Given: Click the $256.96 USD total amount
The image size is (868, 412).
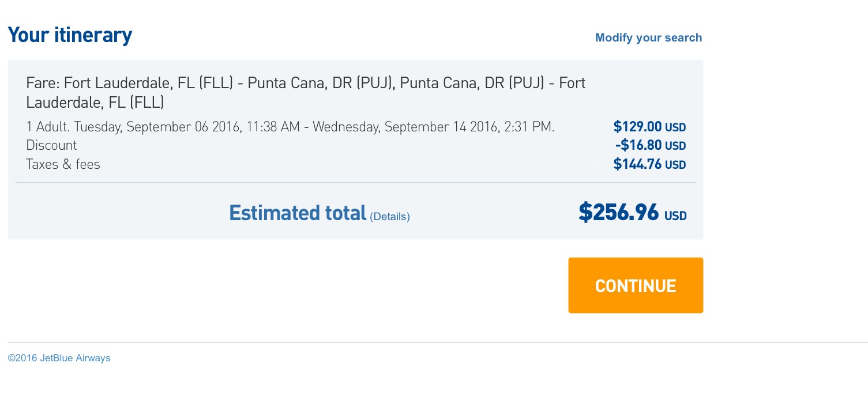Looking at the screenshot, I should 618,212.
